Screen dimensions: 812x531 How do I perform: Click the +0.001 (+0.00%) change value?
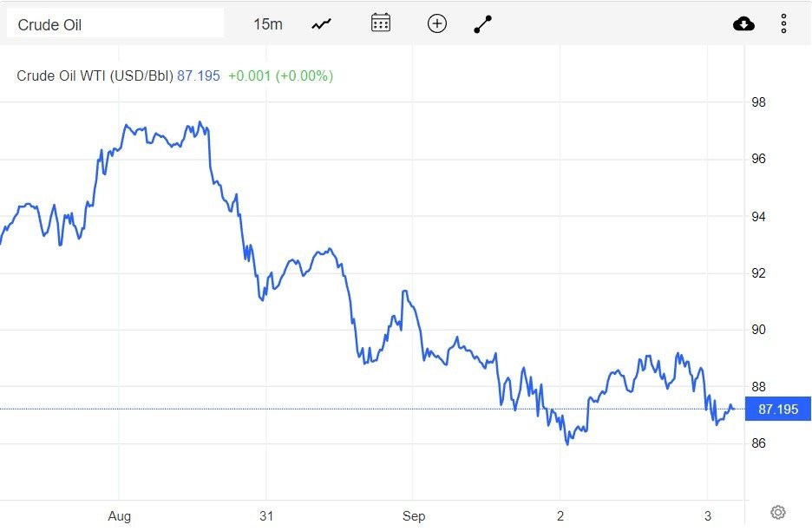point(280,75)
